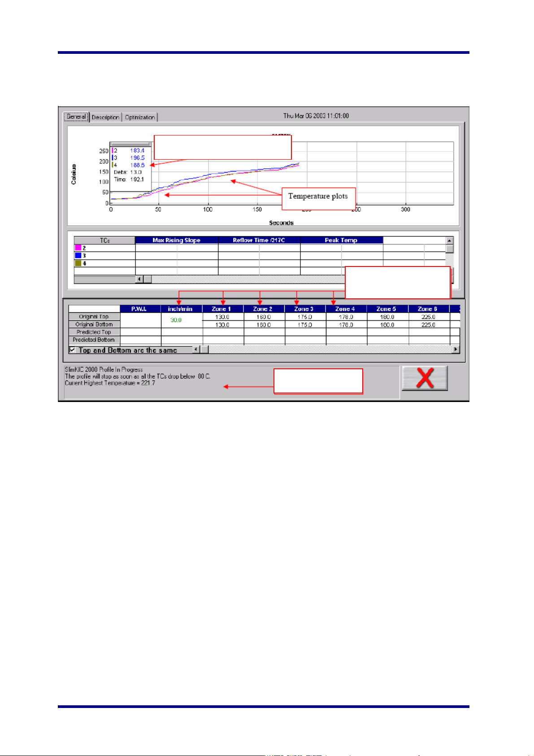The height and width of the screenshot is (756, 534).
Task: Select the Original Top row label
Action: click(94, 316)
